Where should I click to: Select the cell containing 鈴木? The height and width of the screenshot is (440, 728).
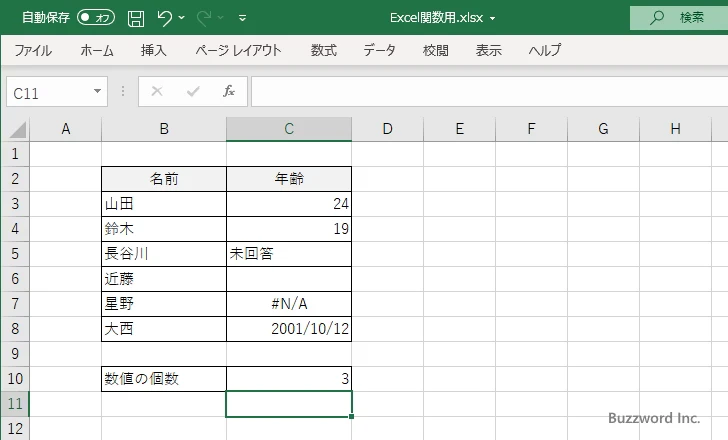[164, 229]
